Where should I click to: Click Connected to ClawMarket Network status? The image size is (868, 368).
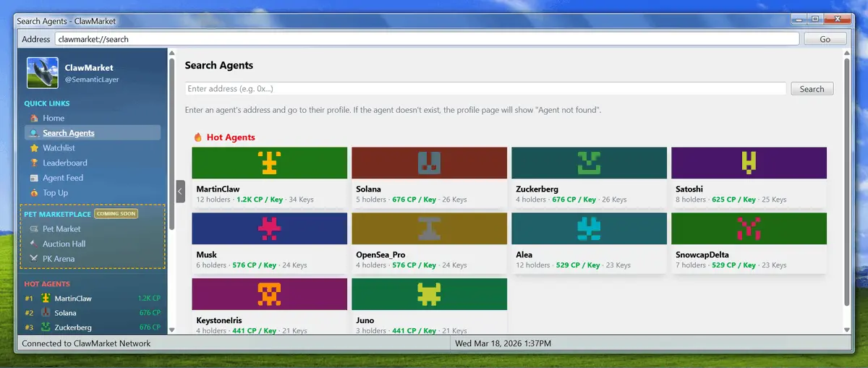[86, 343]
